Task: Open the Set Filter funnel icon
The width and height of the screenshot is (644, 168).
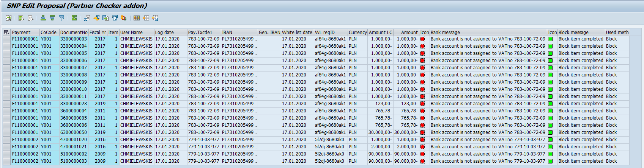Action: click(x=61, y=18)
